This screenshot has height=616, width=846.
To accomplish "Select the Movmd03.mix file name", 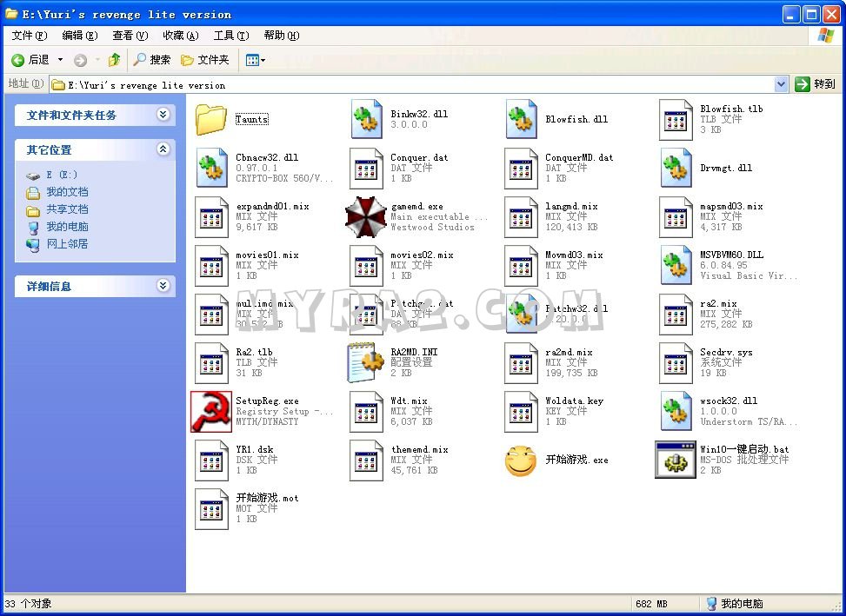I will point(574,255).
